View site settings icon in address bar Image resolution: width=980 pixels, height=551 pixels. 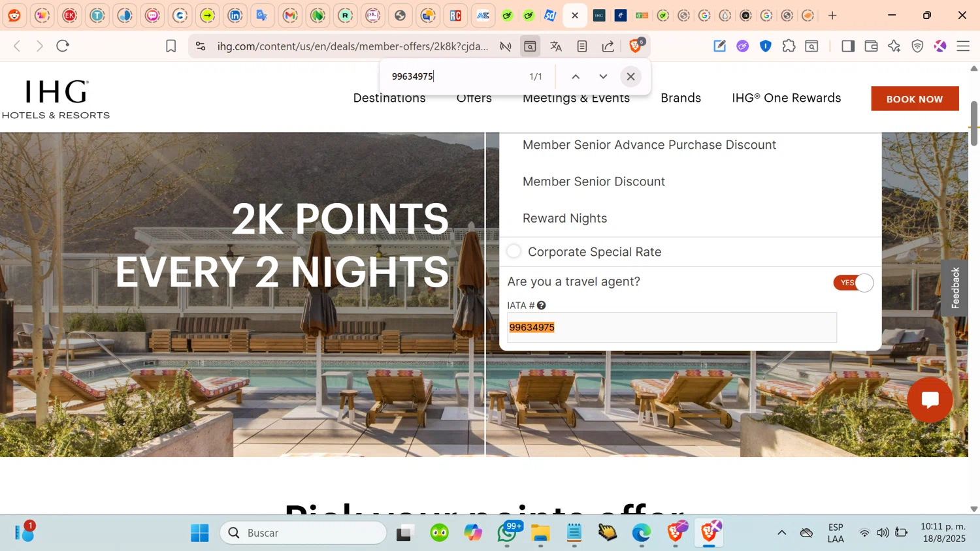pyautogui.click(x=201, y=46)
